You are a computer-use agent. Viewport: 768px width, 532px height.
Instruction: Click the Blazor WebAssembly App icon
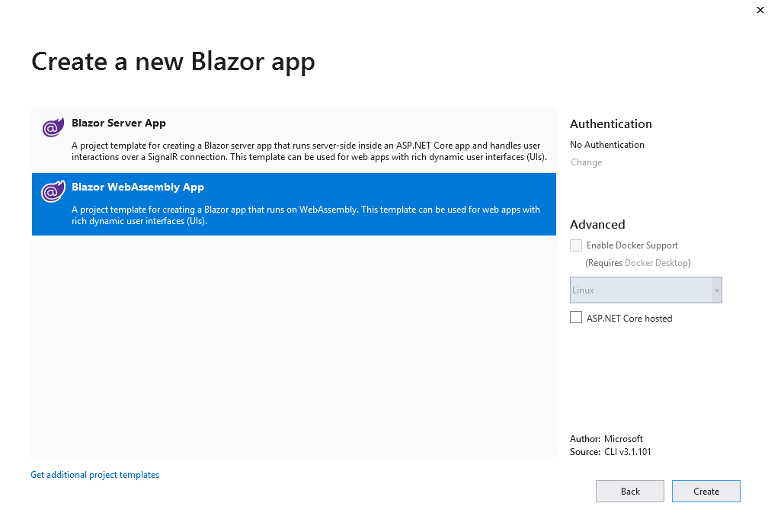click(x=53, y=191)
